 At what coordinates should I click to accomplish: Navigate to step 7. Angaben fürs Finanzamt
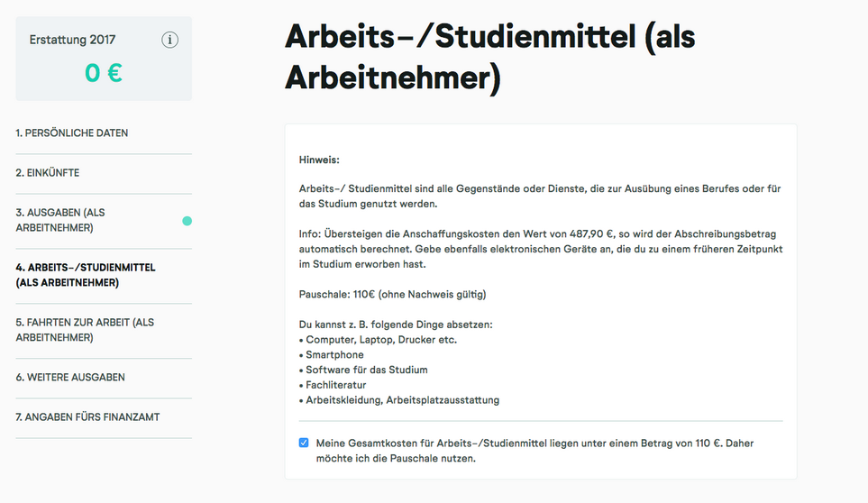(87, 417)
